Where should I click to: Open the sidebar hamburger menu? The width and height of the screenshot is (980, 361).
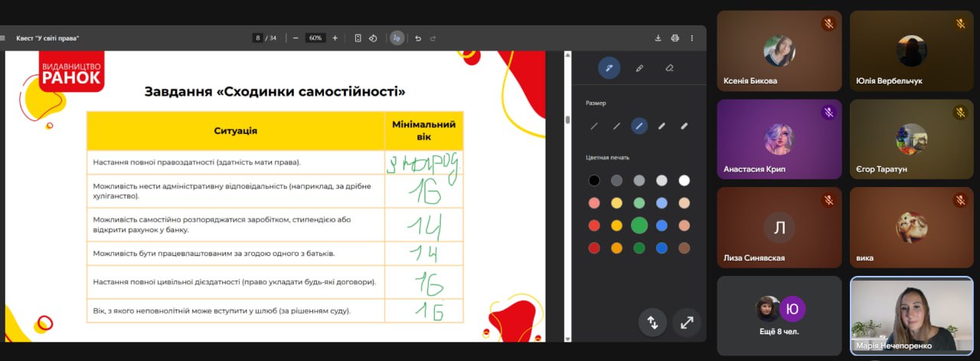(3, 38)
